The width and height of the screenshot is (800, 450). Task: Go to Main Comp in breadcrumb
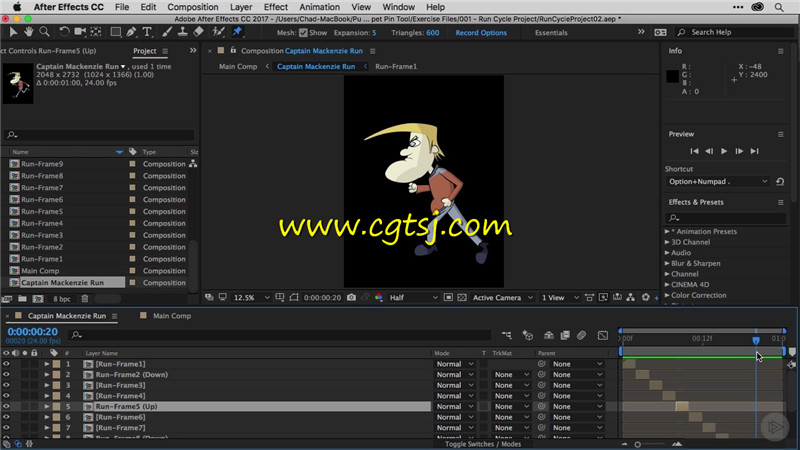tap(238, 66)
